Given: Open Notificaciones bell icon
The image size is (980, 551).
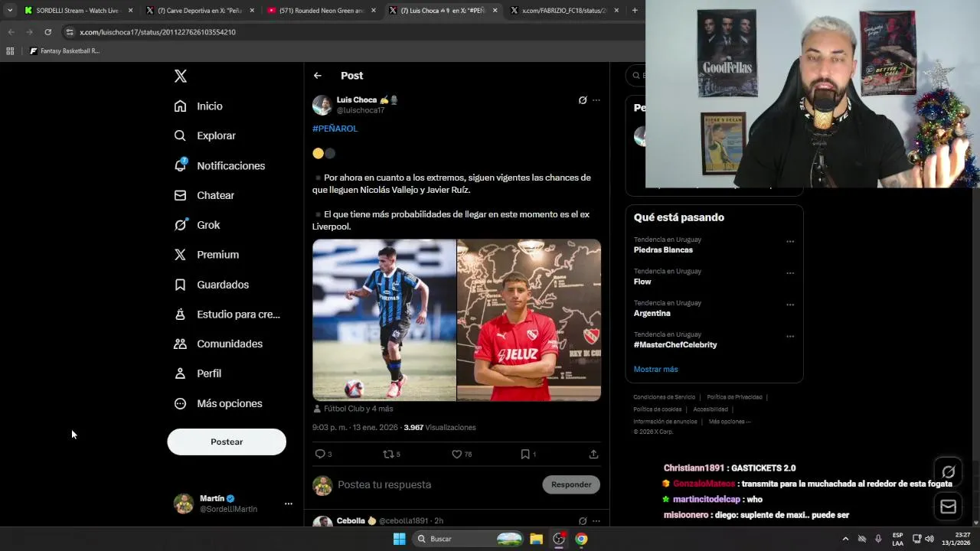Looking at the screenshot, I should point(180,165).
